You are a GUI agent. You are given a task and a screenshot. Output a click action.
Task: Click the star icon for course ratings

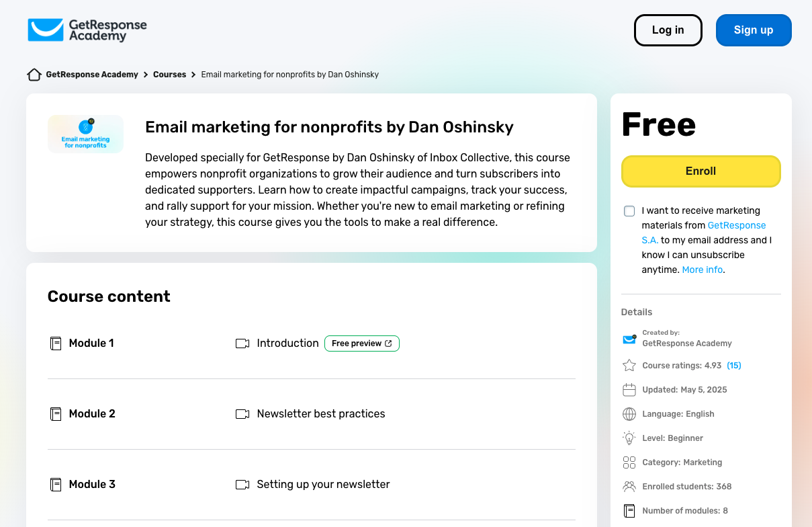coord(629,366)
